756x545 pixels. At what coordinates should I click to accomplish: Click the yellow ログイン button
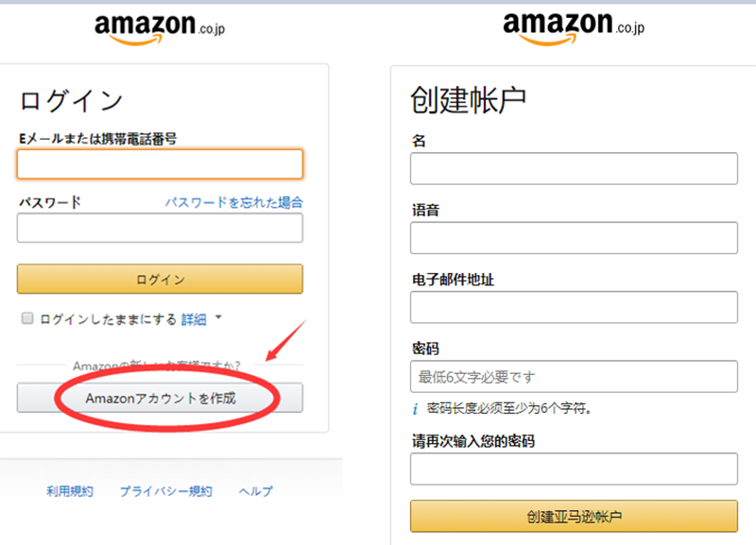point(160,279)
